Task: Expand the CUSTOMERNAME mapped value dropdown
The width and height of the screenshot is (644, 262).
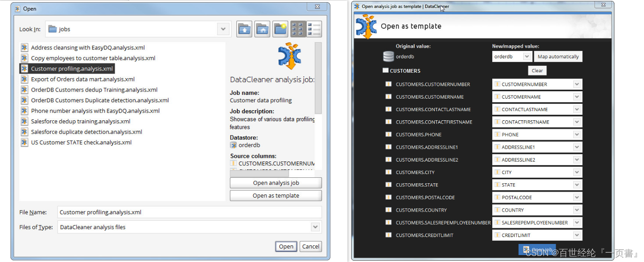Action: tap(576, 97)
